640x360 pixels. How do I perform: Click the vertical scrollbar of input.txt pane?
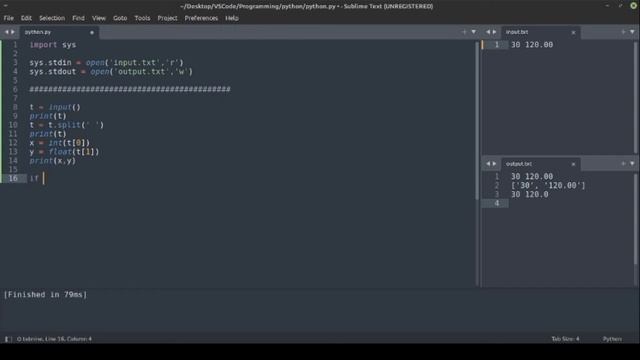pyautogui.click(x=635, y=97)
